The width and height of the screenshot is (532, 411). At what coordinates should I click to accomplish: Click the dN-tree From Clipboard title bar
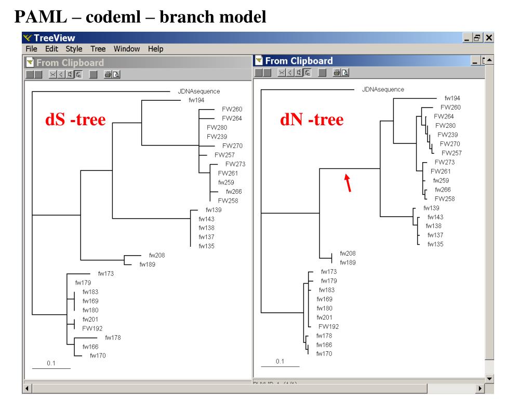click(x=369, y=61)
